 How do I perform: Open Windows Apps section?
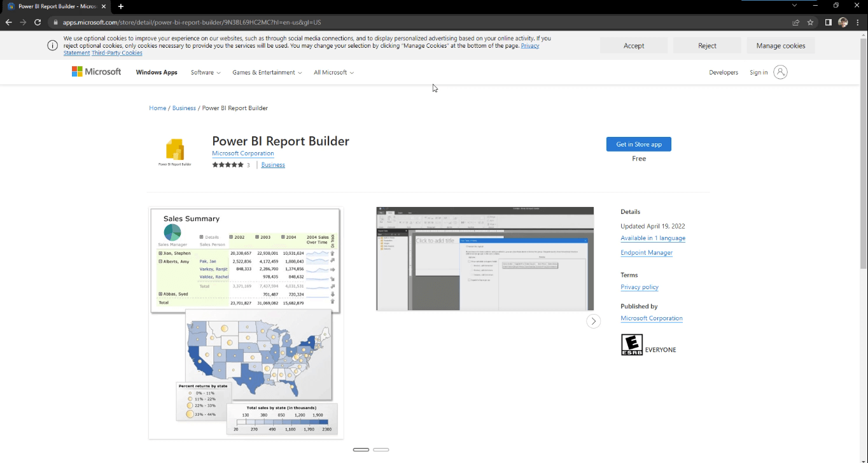click(157, 73)
